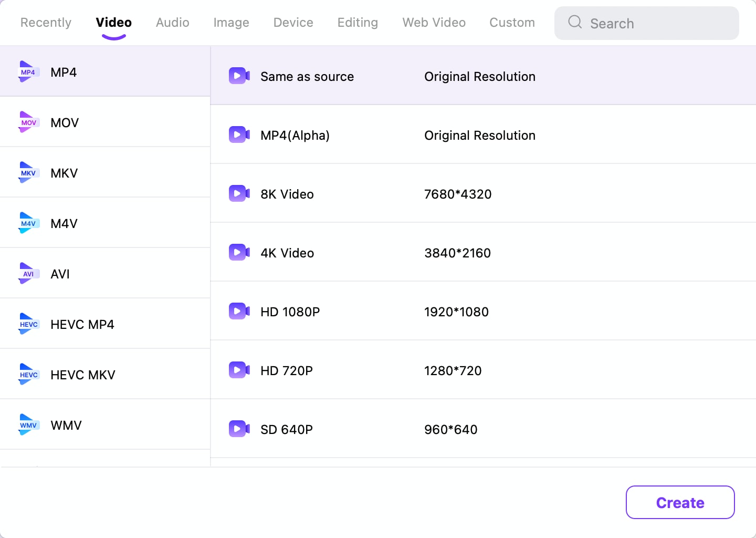Select the Video tab
Viewport: 756px width, 538px height.
(114, 23)
